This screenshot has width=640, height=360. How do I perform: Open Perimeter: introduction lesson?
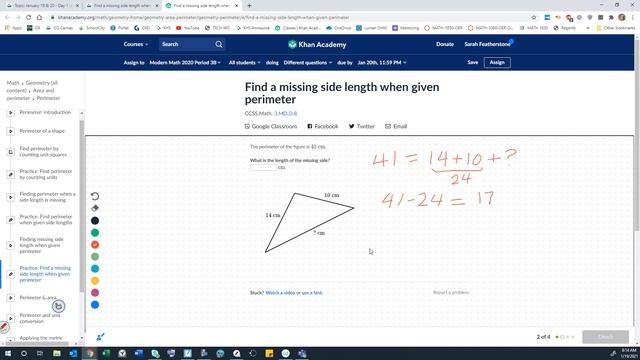[x=45, y=112]
